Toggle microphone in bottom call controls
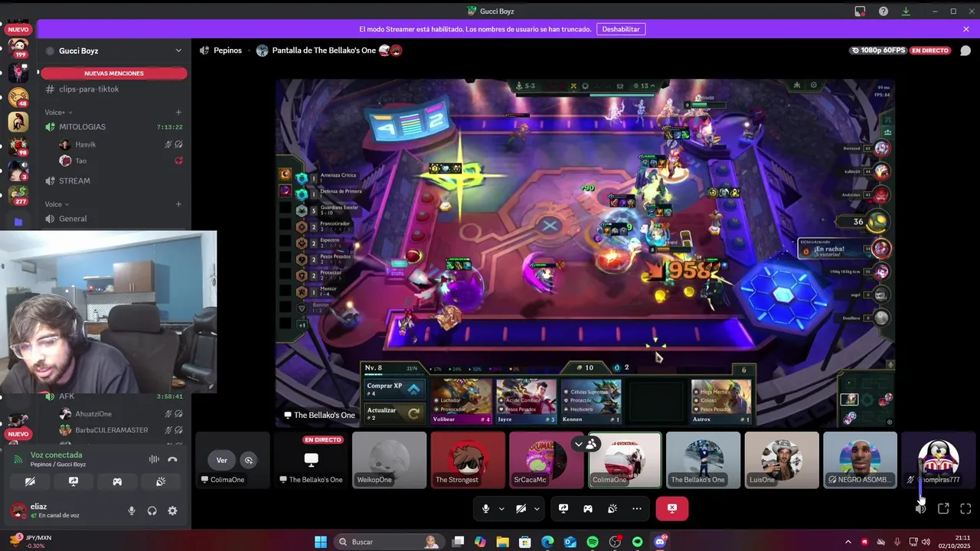Screen dimensions: 980x551 (485, 508)
